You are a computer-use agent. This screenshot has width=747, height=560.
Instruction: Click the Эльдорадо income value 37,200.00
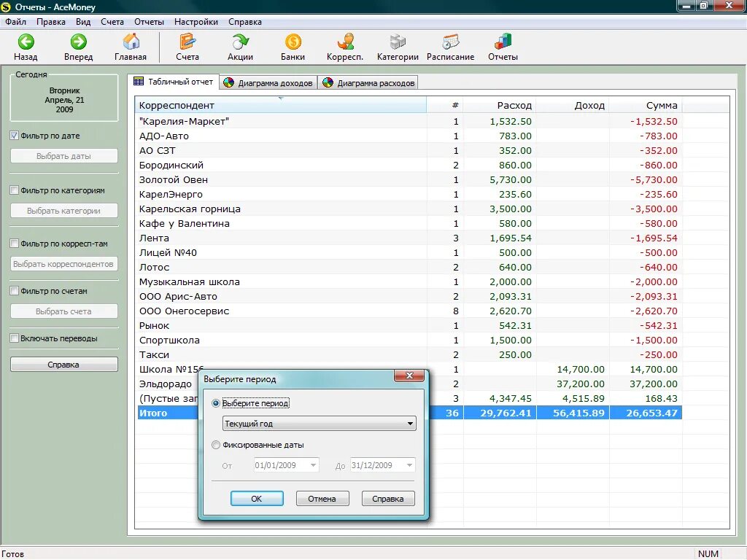tap(580, 384)
